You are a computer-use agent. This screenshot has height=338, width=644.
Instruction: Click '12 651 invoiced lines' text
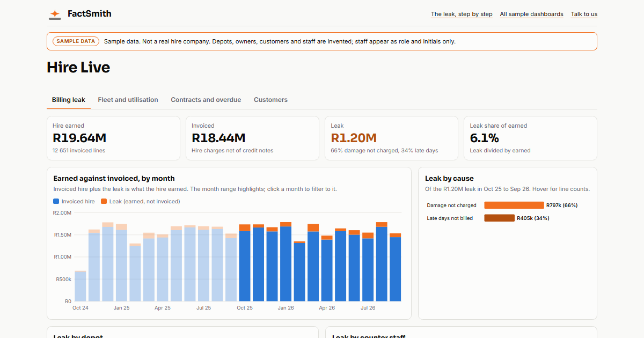(x=79, y=151)
